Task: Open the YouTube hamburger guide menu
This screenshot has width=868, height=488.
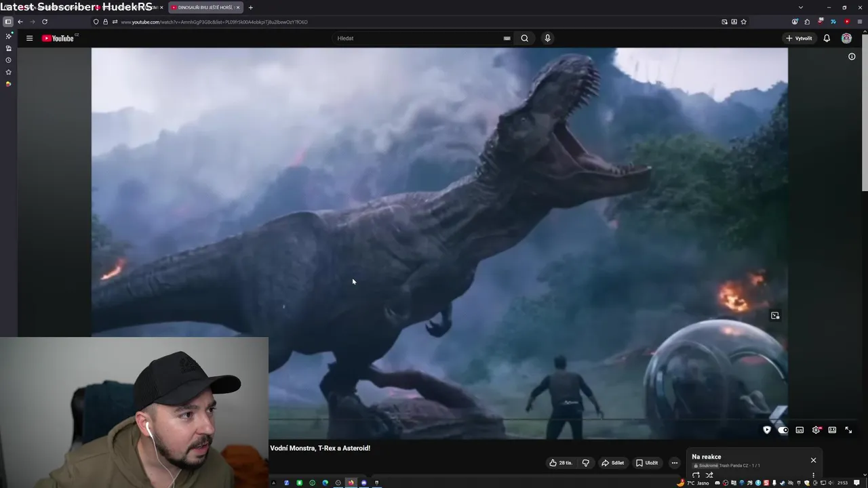Action: point(29,38)
